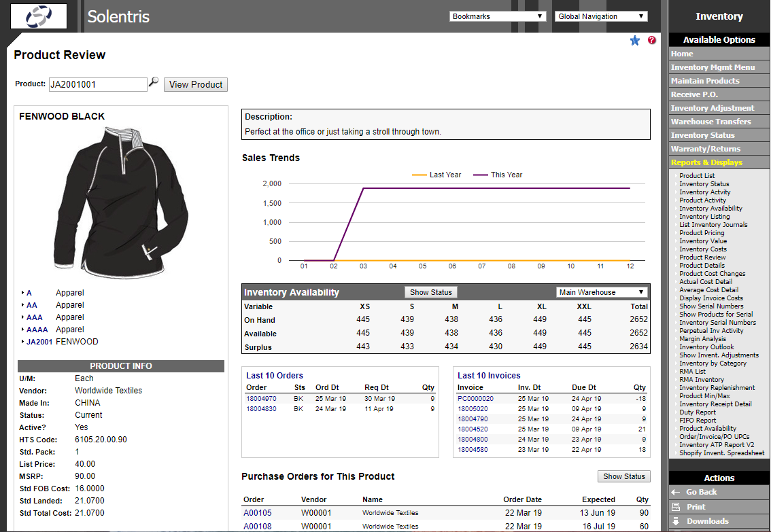Click the HTS Code value 6105.20.00.90
Image resolution: width=771 pixels, height=532 pixels.
101,440
